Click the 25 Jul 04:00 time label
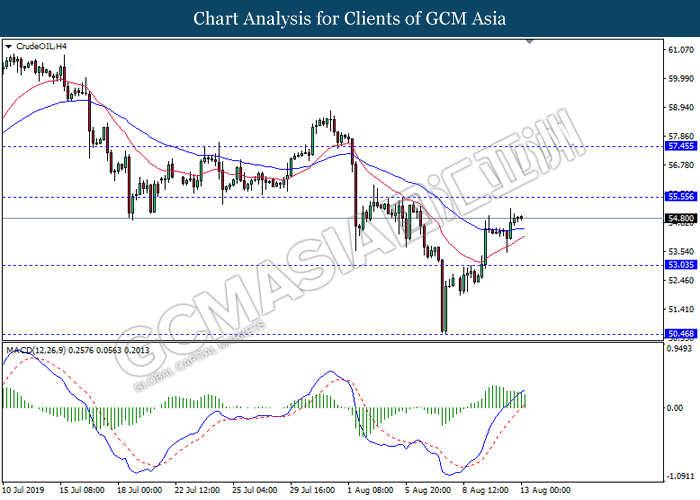Image resolution: width=700 pixels, height=500 pixels. pos(254,490)
